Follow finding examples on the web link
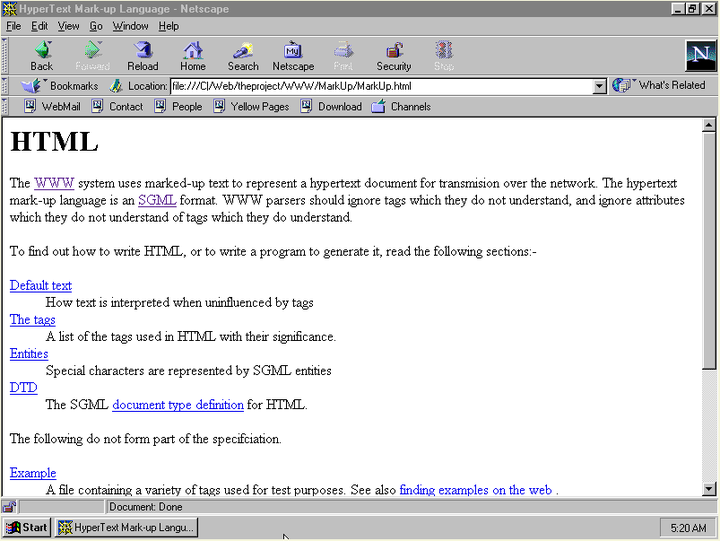 click(x=476, y=490)
